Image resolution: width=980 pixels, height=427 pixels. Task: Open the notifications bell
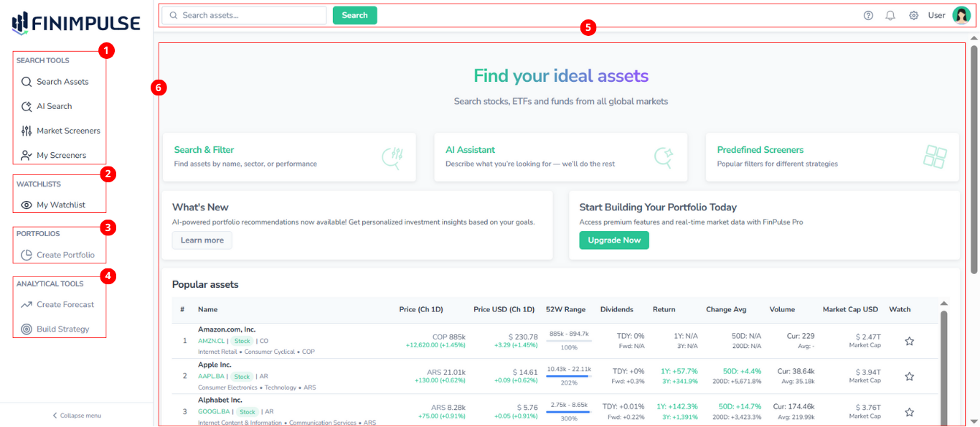890,15
